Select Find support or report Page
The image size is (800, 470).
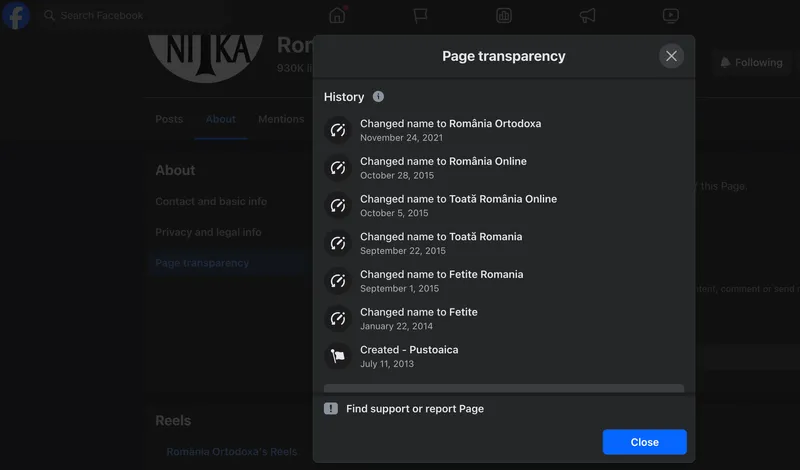point(414,409)
